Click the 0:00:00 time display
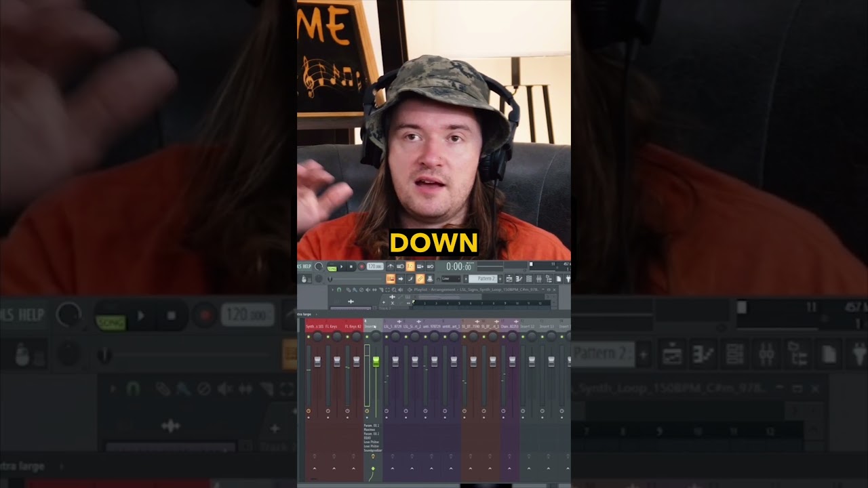 458,267
